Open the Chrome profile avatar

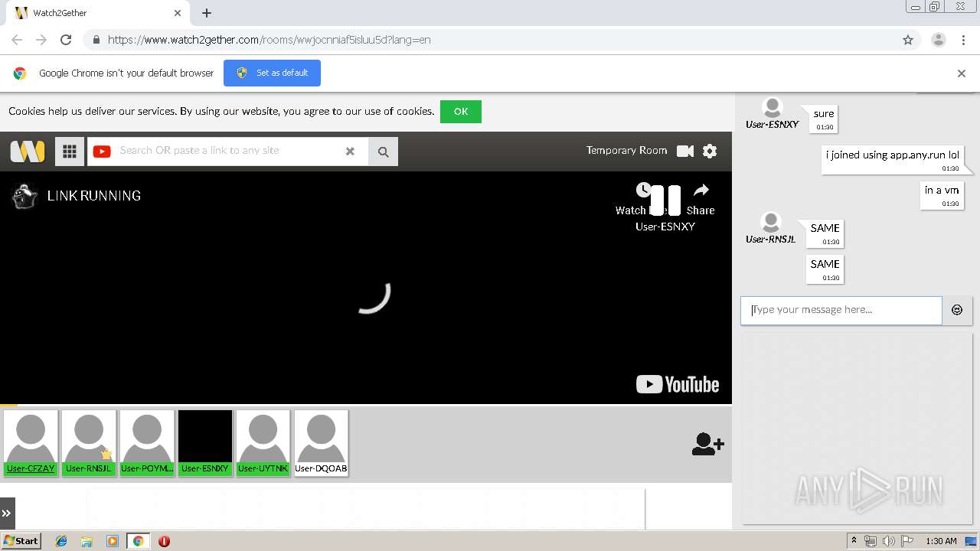tap(939, 40)
